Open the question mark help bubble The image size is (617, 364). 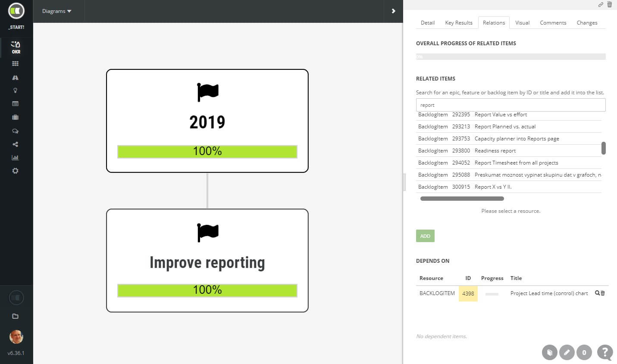click(605, 352)
